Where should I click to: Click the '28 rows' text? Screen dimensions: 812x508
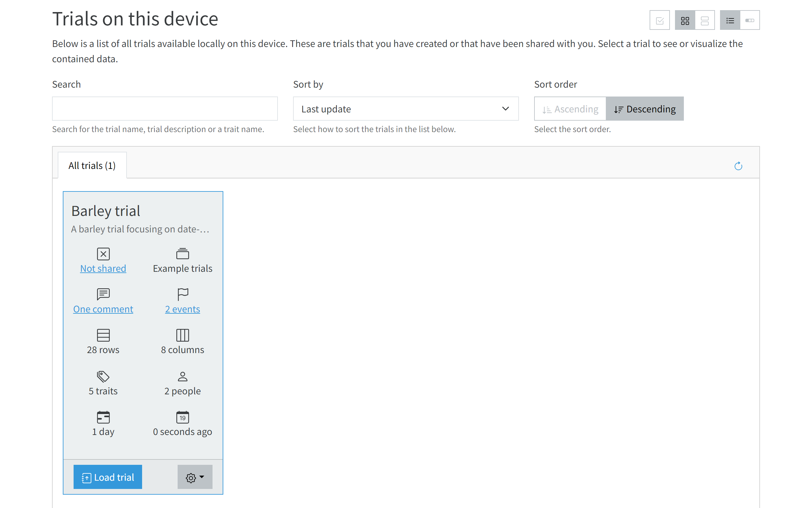103,350
